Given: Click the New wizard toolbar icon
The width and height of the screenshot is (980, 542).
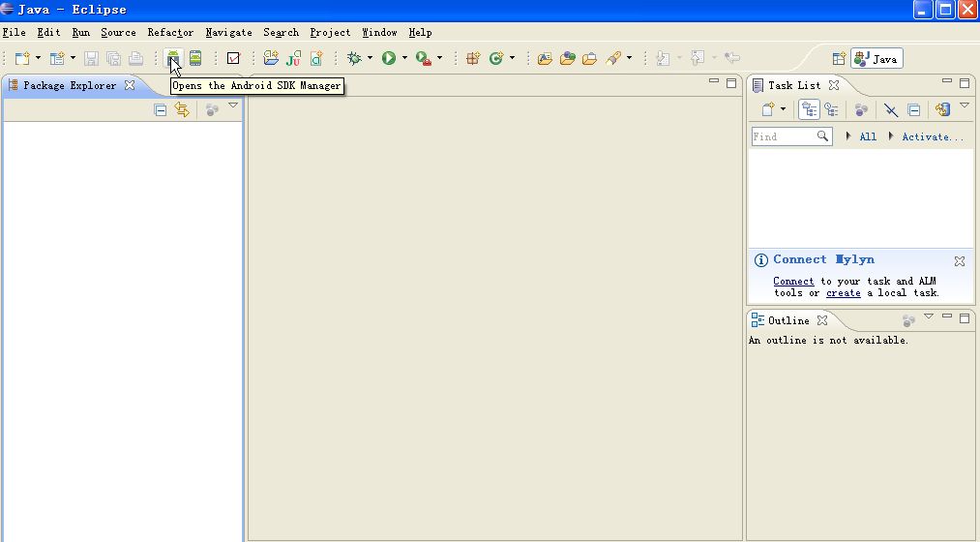Looking at the screenshot, I should pyautogui.click(x=22, y=58).
